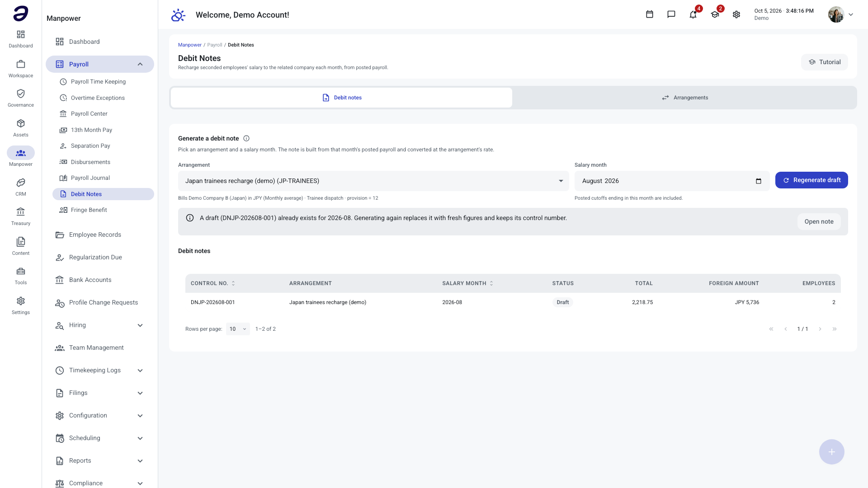Open Assets in the left rail
868x488 pixels.
[x=21, y=128]
